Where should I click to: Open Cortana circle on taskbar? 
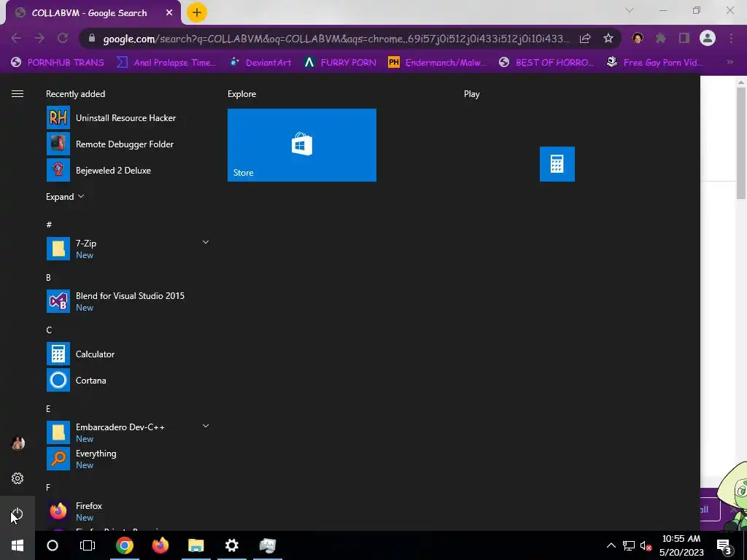pyautogui.click(x=53, y=545)
